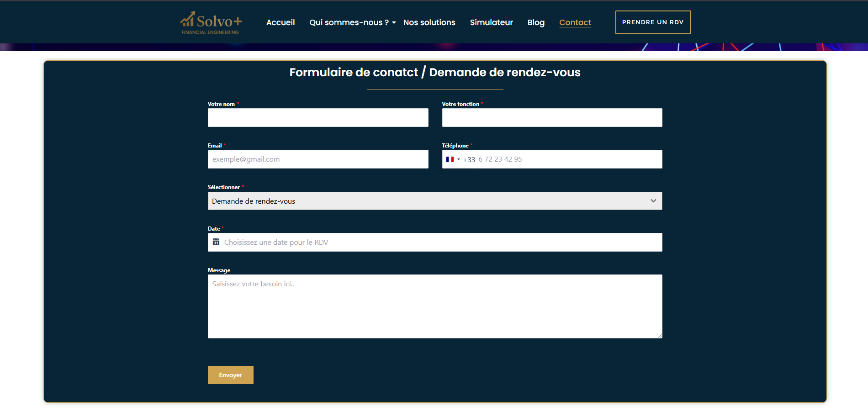Focus the Téléphone number input area

[566, 159]
